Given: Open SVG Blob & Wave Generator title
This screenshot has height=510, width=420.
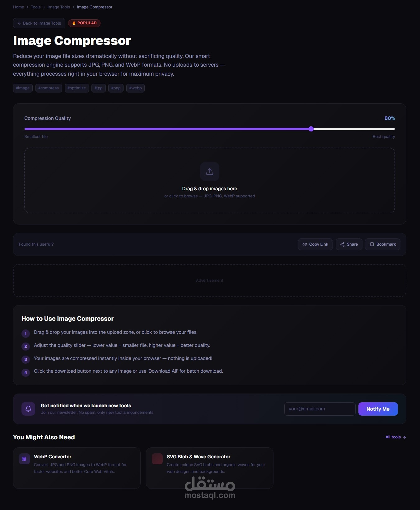Looking at the screenshot, I should click(198, 457).
